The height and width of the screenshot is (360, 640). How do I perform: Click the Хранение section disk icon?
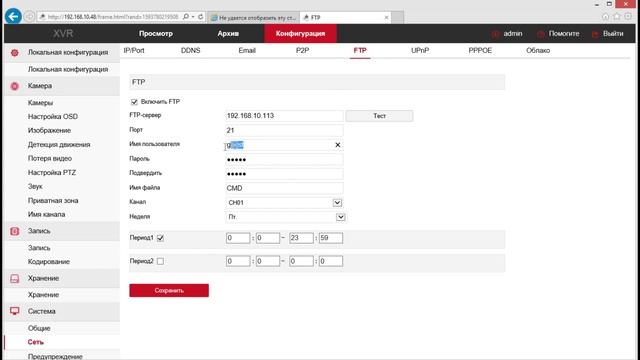coord(15,278)
